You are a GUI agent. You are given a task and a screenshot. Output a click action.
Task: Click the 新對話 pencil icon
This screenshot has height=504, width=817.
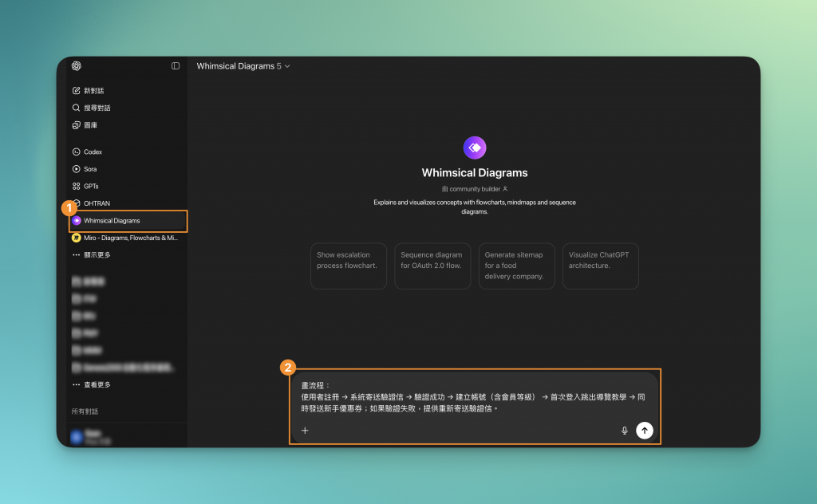coord(76,91)
